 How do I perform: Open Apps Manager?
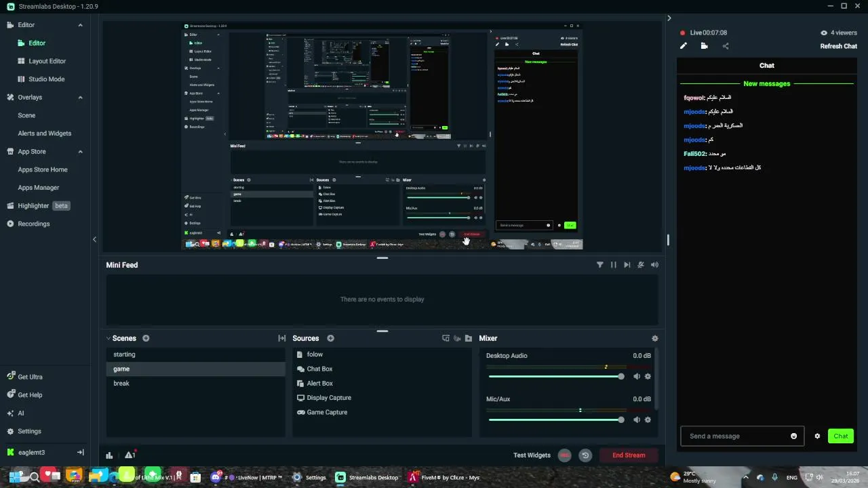click(39, 188)
